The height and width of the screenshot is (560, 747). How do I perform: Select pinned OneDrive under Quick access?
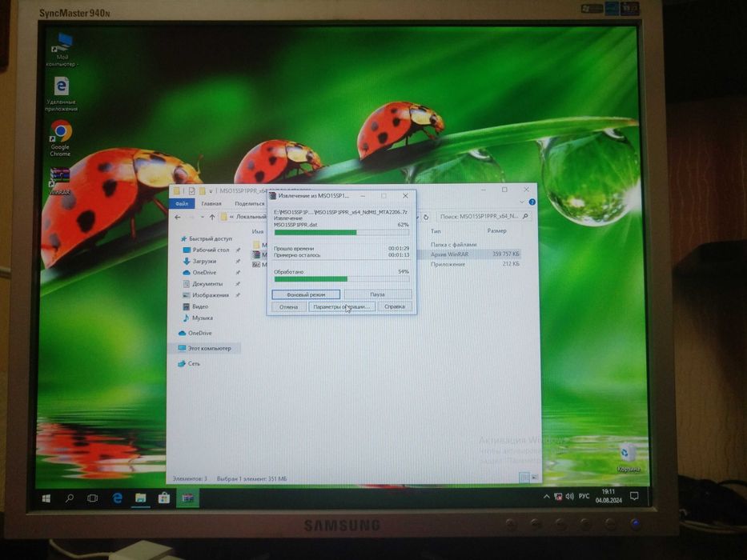199,272
